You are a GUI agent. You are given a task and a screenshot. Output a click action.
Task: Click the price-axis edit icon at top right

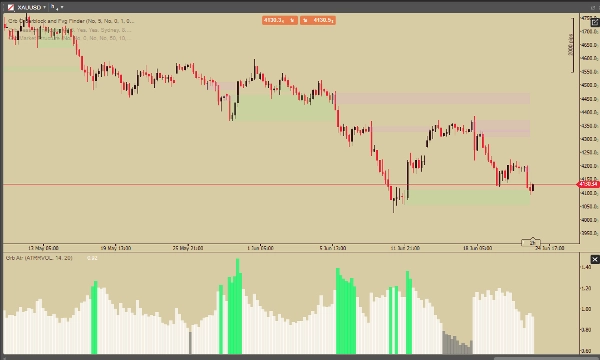(x=595, y=23)
